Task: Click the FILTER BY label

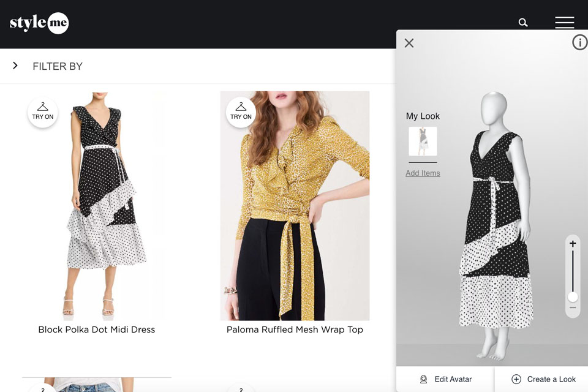Action: (58, 66)
